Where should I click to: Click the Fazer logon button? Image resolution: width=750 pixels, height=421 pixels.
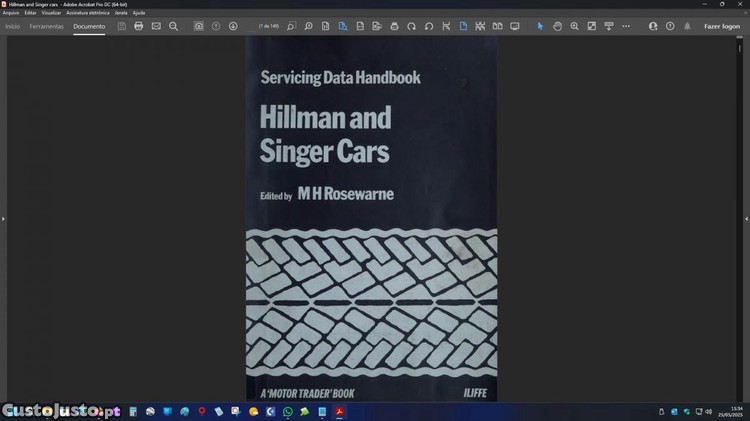[x=722, y=26]
